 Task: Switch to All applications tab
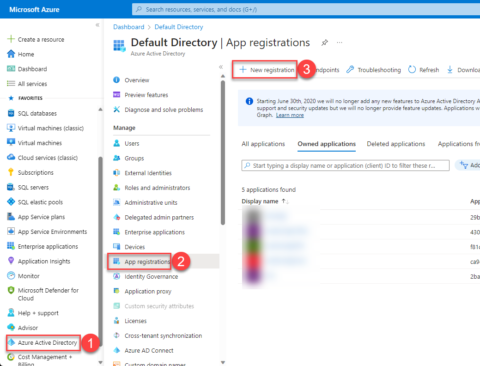pos(263,144)
